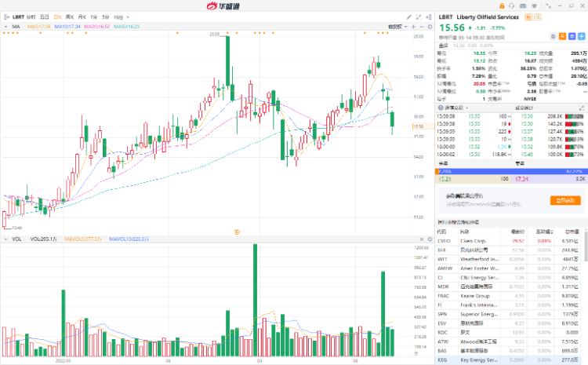Sort list by market cap column header
The width and height of the screenshot is (588, 365).
point(572,232)
